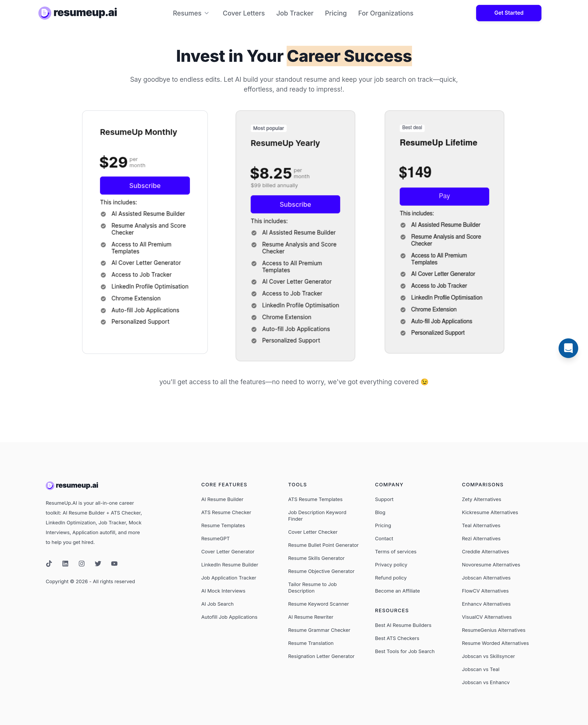This screenshot has height=725, width=588.
Task: Subscribe to the ResumeUp Monthly plan
Action: [x=145, y=186]
